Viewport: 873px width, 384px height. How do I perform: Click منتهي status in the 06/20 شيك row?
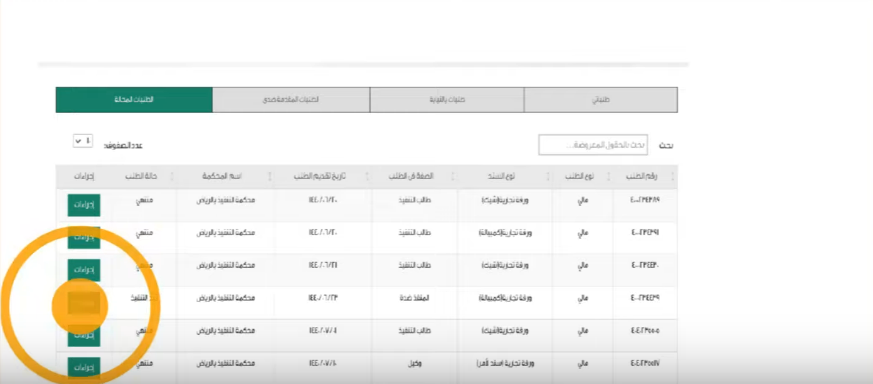click(144, 200)
